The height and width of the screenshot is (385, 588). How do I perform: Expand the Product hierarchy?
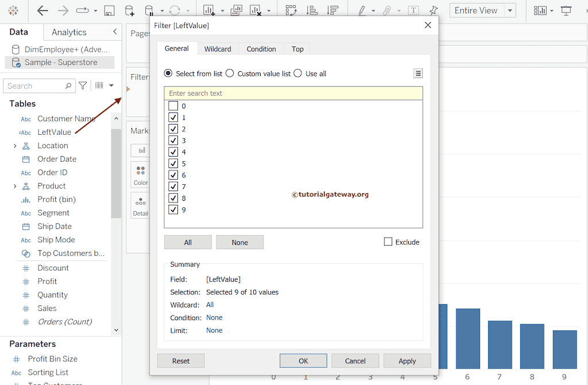coord(14,186)
